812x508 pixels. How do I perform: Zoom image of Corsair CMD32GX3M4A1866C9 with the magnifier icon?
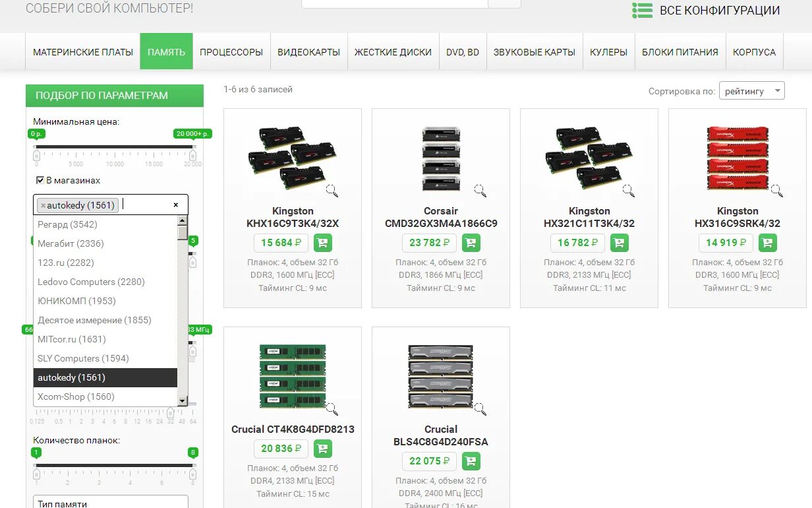[480, 191]
